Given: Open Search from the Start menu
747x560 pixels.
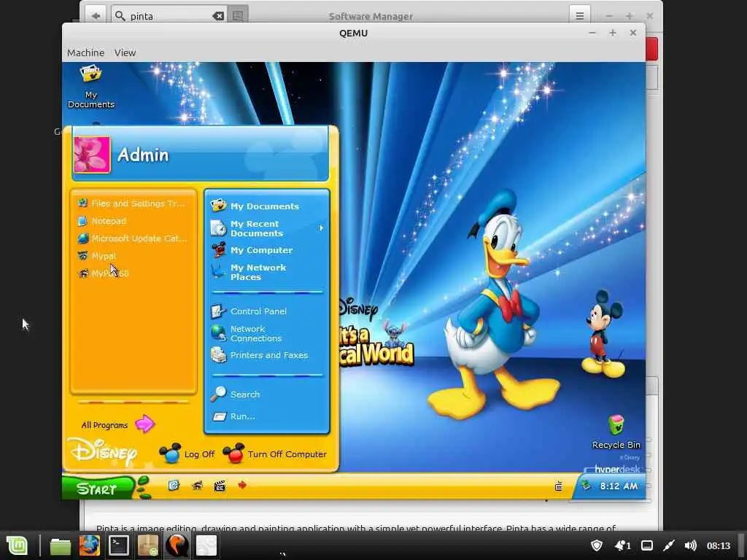Looking at the screenshot, I should click(x=236, y=394).
